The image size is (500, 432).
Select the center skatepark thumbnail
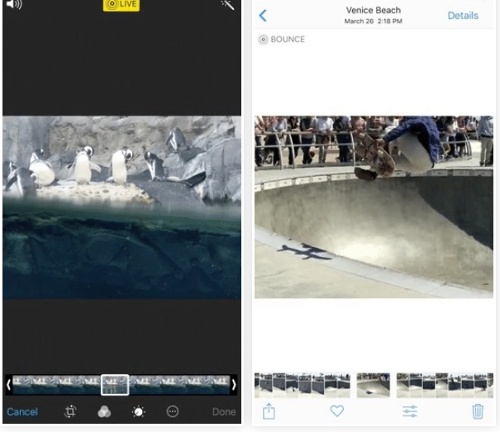[x=373, y=385]
